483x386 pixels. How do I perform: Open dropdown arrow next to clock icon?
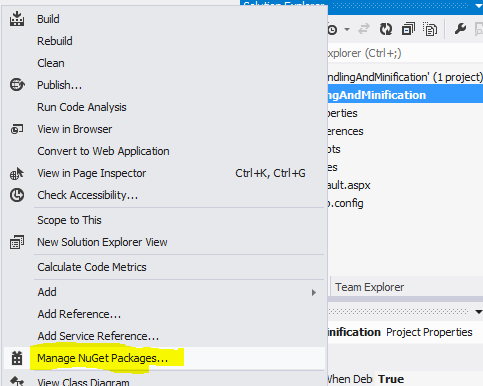point(347,30)
